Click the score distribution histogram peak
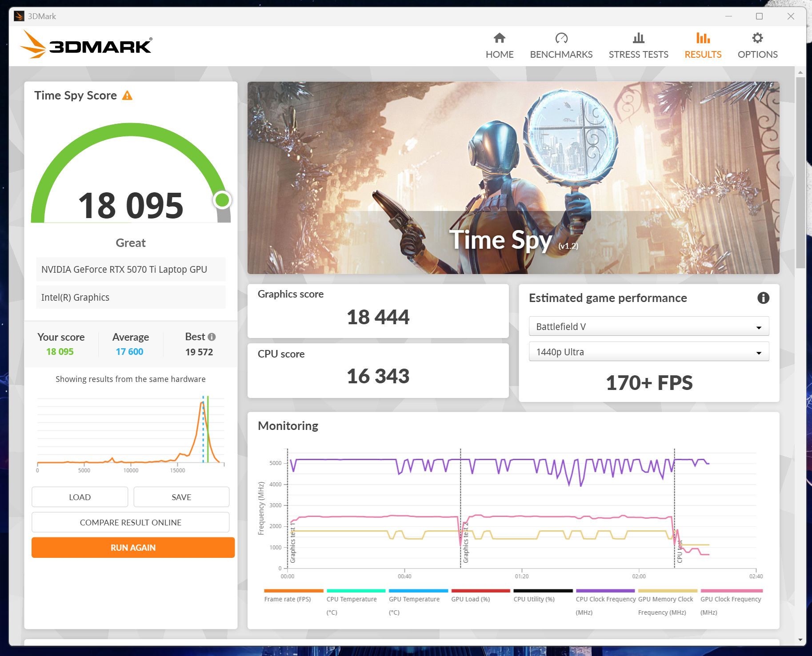 [202, 403]
